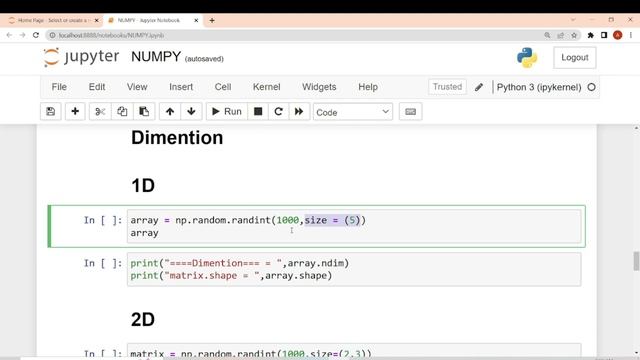Move selected cell down arrow
640x360 pixels.
[x=191, y=111]
